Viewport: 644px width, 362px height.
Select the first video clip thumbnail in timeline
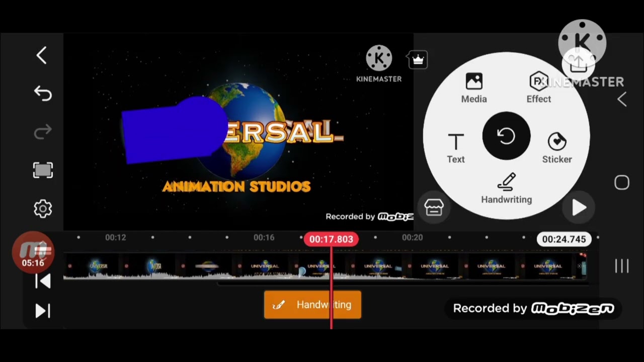click(91, 266)
